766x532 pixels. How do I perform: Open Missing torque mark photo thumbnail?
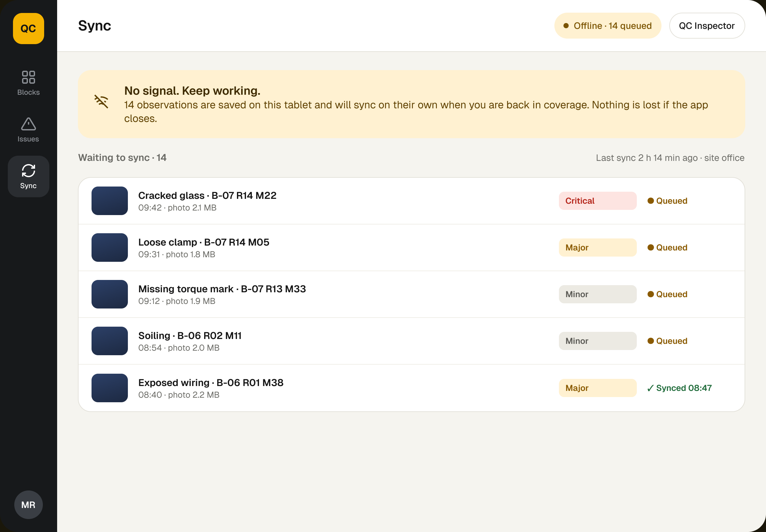click(x=110, y=294)
